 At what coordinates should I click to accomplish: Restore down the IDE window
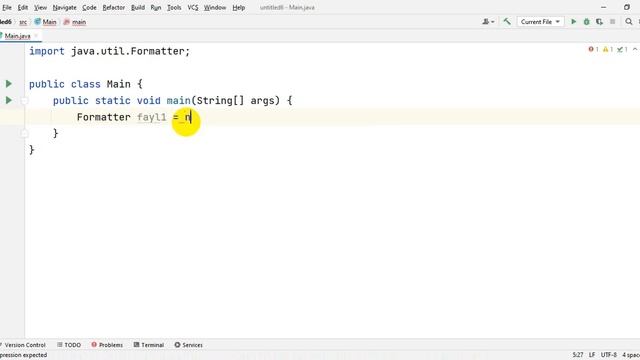627,7
